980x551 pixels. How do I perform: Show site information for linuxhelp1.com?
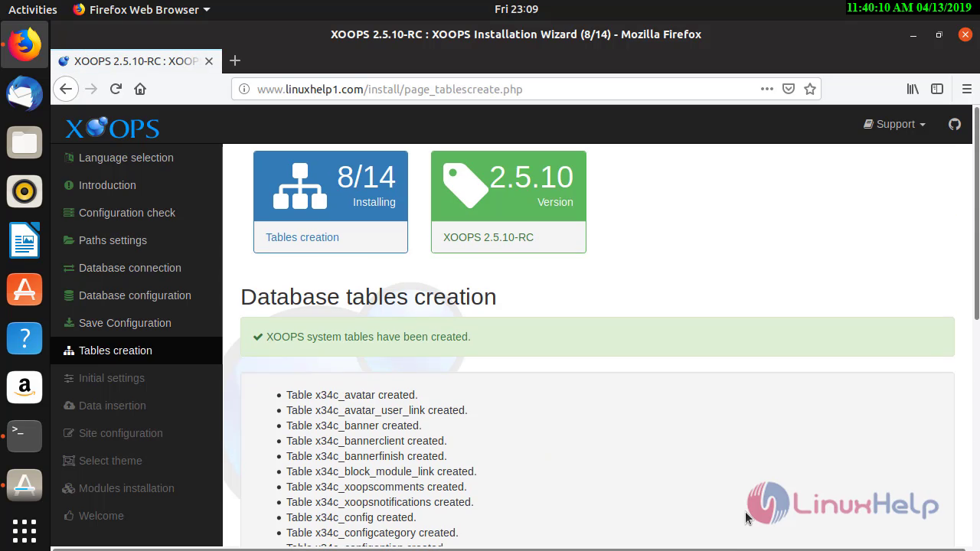(244, 89)
